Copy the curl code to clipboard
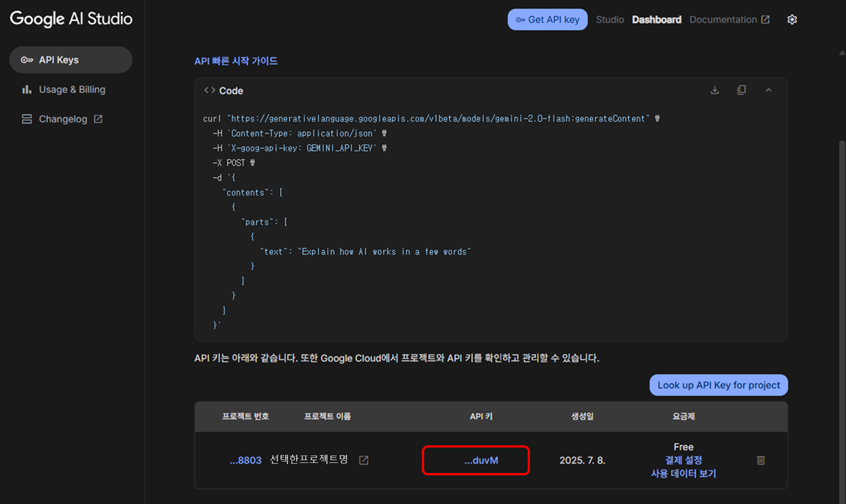The image size is (846, 504). tap(742, 90)
